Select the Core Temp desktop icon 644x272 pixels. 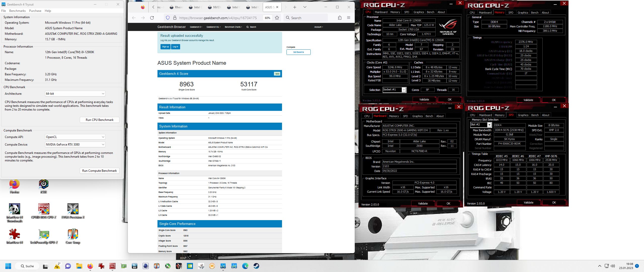click(x=73, y=236)
